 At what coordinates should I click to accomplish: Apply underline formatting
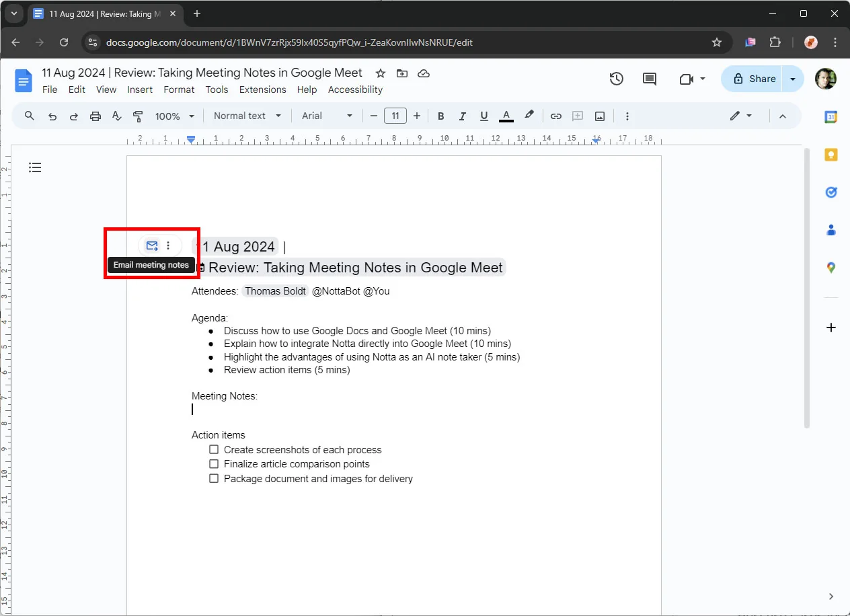click(484, 116)
